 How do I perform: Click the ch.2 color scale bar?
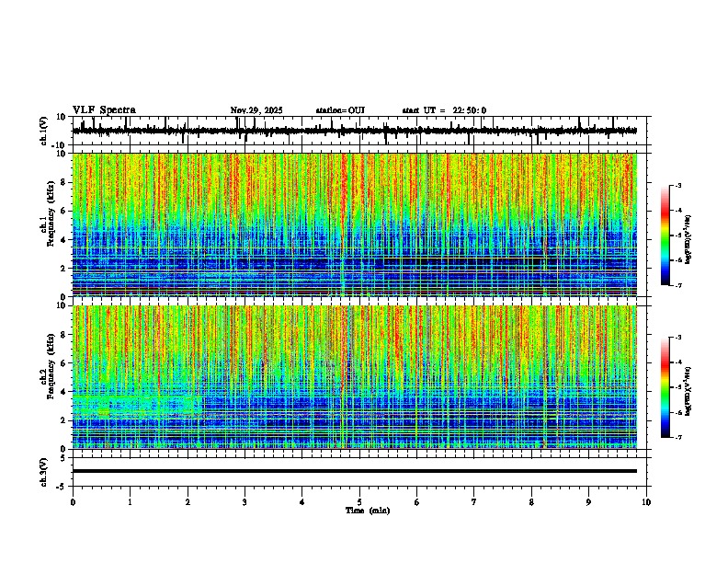tap(665, 387)
